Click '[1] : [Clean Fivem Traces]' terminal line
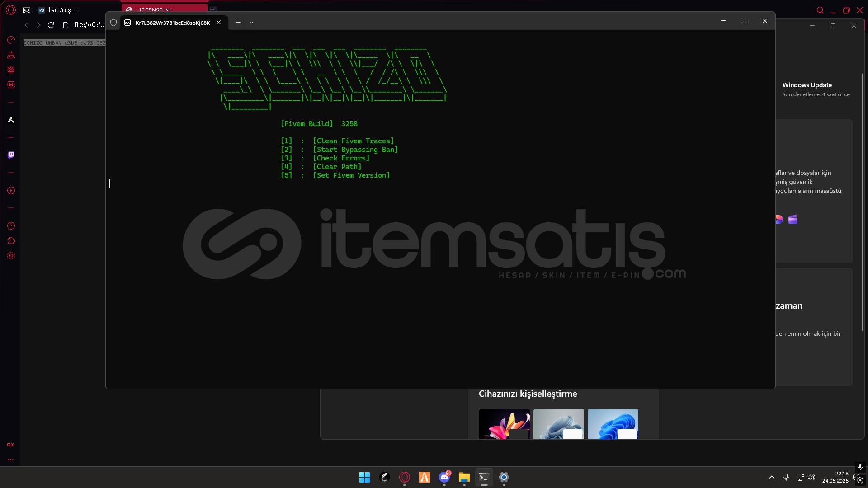Viewport: 868px width, 488px height. pyautogui.click(x=337, y=141)
